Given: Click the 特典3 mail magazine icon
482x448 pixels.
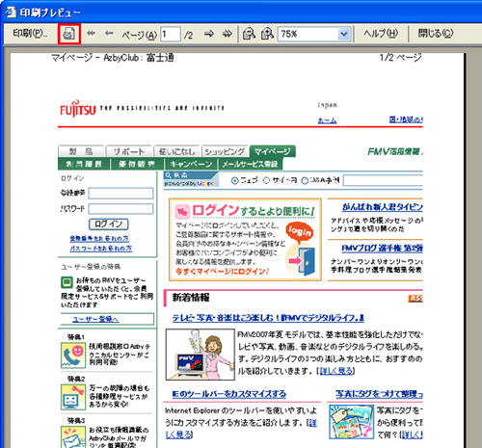Looking at the screenshot, I should click(x=73, y=436).
